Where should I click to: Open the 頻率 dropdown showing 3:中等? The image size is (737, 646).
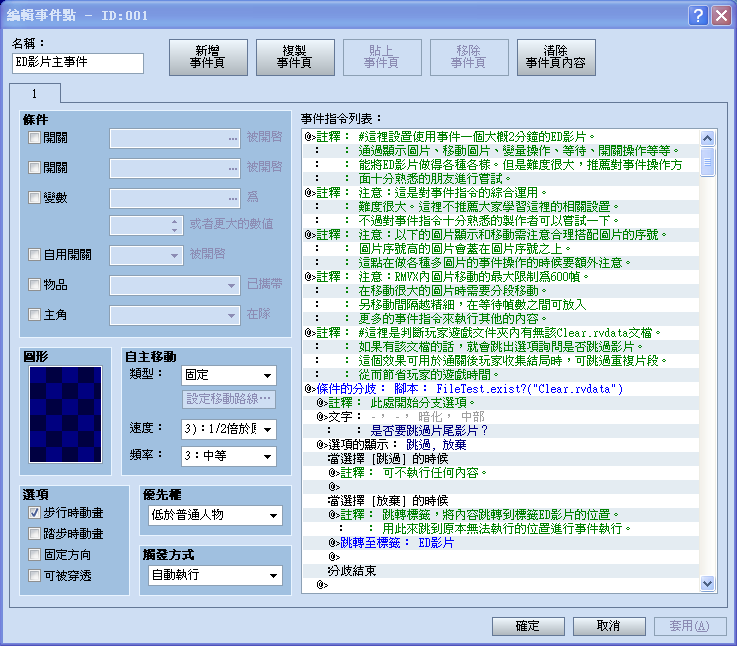coord(228,456)
